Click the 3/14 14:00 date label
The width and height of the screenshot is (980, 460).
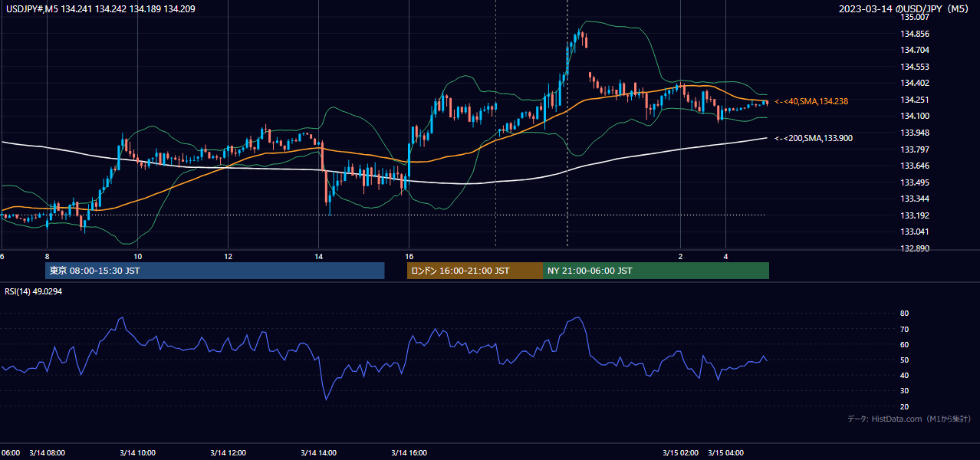[319, 452]
